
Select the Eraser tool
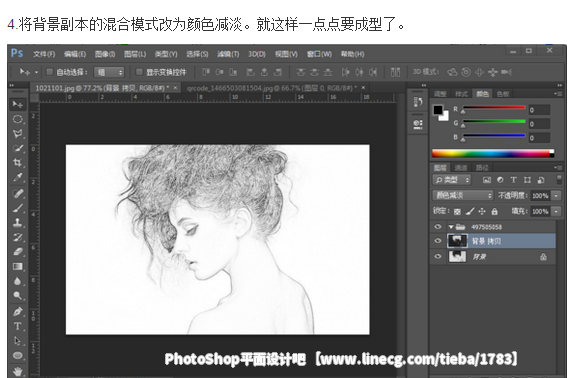(x=18, y=252)
